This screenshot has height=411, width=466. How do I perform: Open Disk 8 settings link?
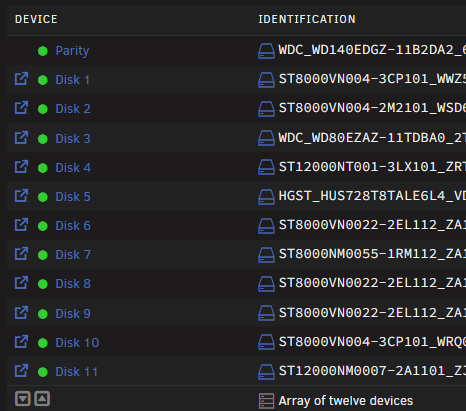coord(73,284)
